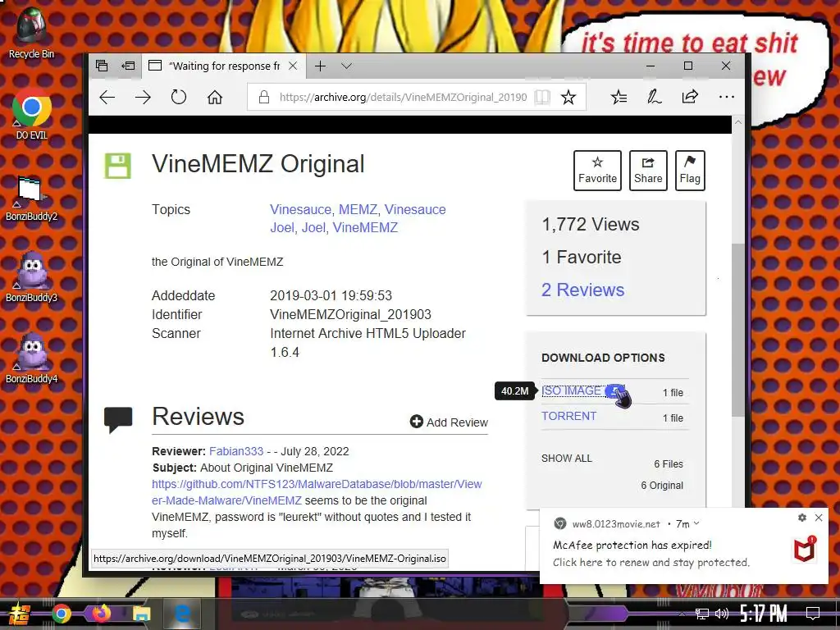Screen dimensions: 840x630
Task: Click Edge's tabs set aside icon
Action: point(102,66)
